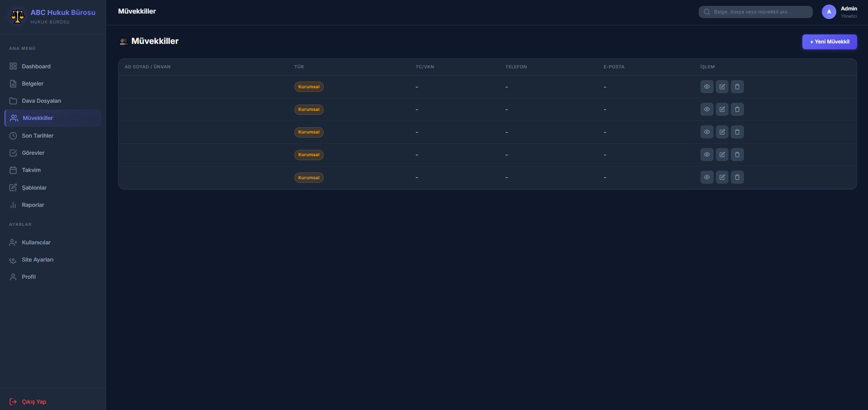Open Raporlar reports page
Image resolution: width=868 pixels, height=410 pixels.
(x=53, y=205)
